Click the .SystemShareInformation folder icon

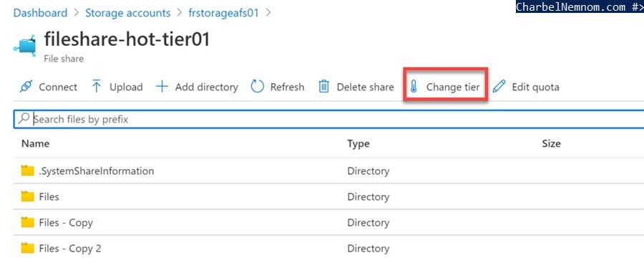[x=27, y=171]
